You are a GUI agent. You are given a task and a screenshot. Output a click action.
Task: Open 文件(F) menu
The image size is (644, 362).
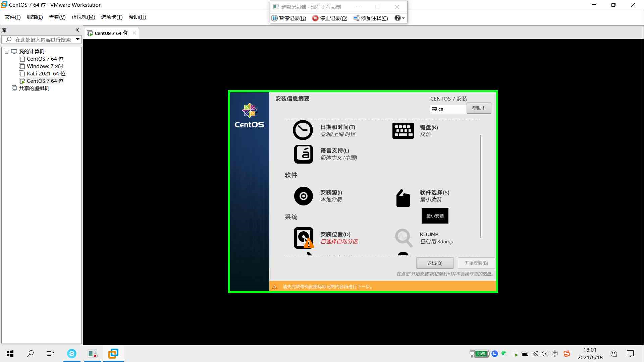tap(13, 17)
